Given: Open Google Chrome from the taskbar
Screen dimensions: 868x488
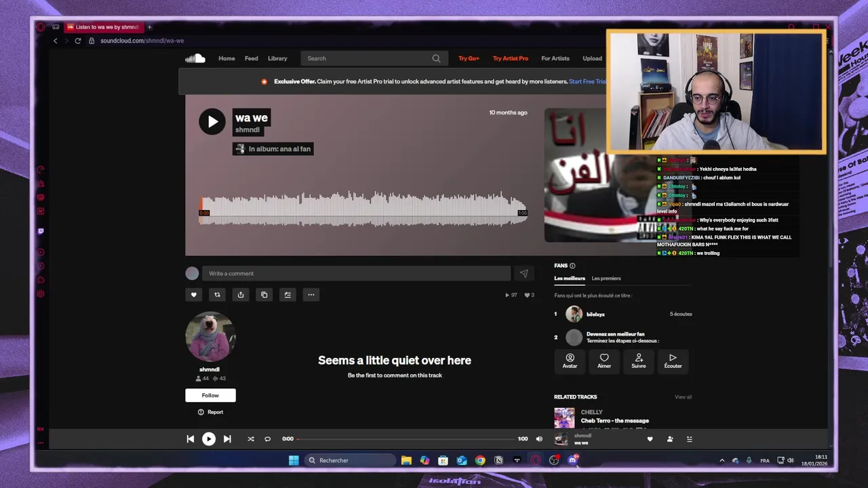Looking at the screenshot, I should click(480, 460).
